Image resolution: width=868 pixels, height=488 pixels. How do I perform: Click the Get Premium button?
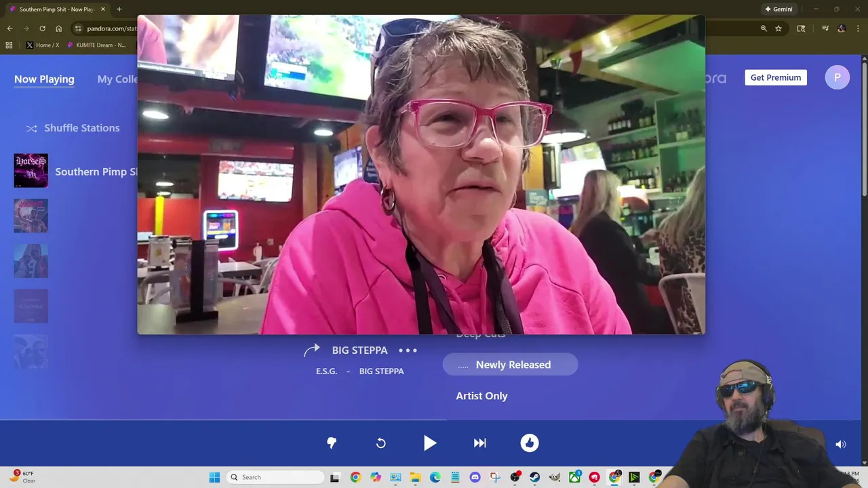pyautogui.click(x=776, y=77)
